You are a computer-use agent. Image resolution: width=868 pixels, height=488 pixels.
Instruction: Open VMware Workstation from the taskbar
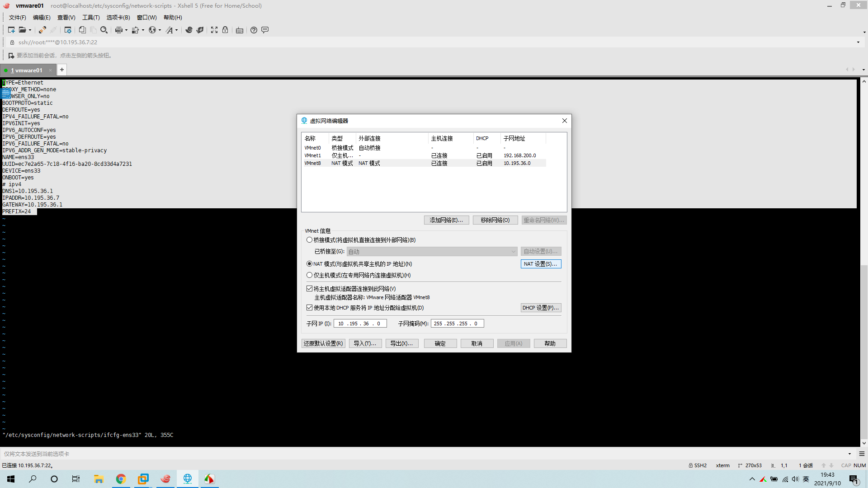143,479
